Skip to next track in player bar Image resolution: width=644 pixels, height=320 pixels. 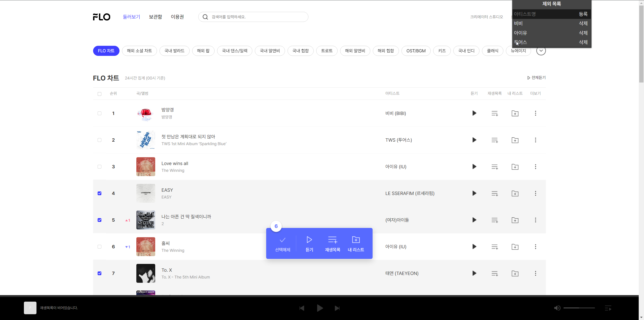tap(337, 308)
